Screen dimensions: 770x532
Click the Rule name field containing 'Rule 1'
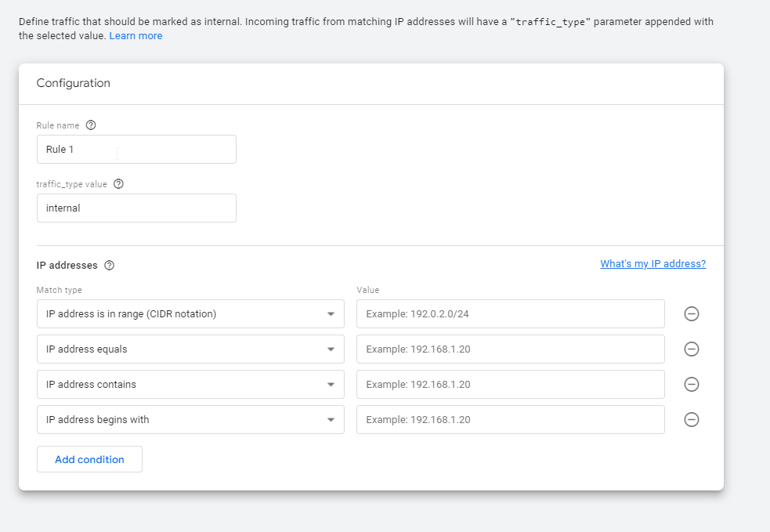click(136, 150)
